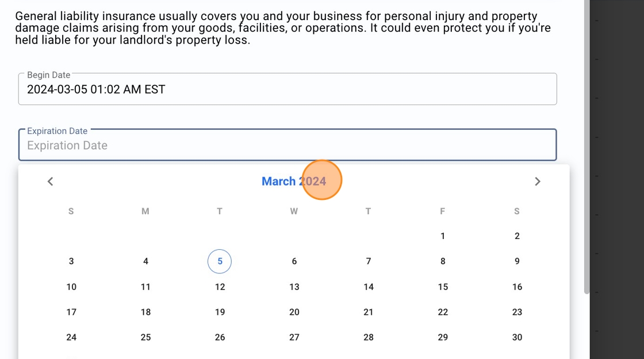Go to previous month arrow
Image resolution: width=644 pixels, height=359 pixels.
pos(51,182)
